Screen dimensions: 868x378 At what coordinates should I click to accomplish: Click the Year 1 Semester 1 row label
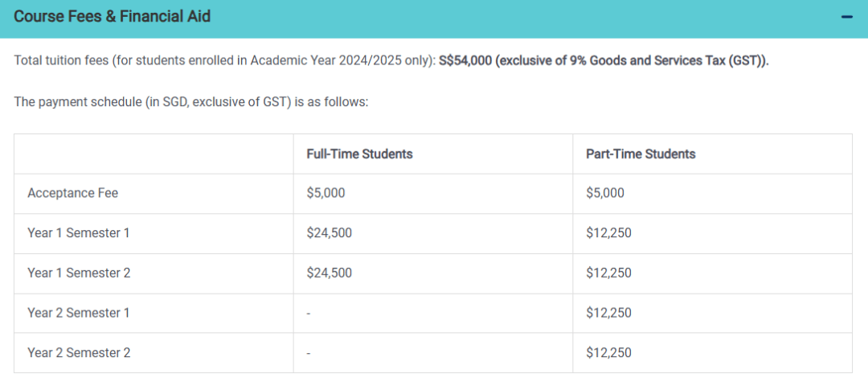79,233
